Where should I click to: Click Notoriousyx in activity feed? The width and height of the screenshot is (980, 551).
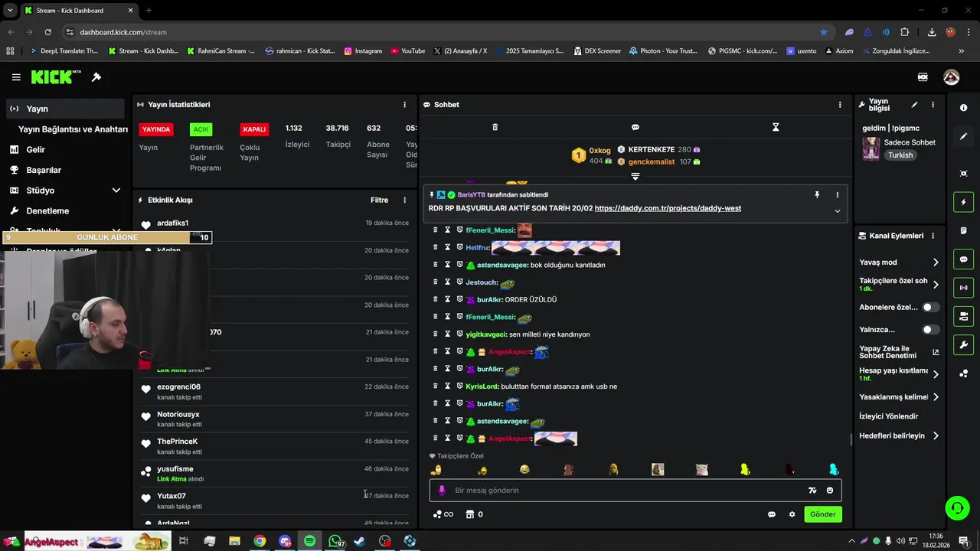178,415
